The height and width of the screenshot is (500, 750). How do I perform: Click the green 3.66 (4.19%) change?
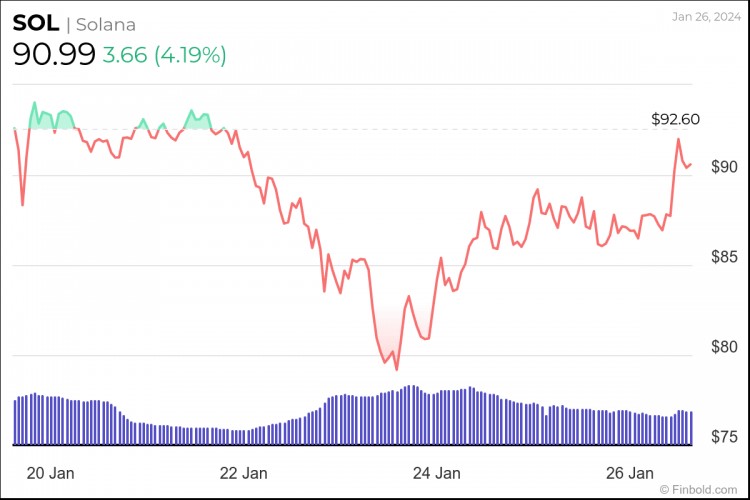(165, 55)
